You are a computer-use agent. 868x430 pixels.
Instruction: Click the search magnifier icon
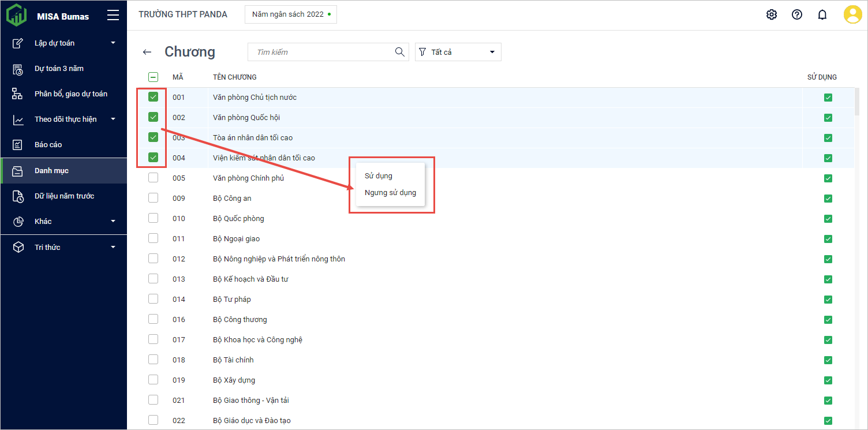pos(399,52)
